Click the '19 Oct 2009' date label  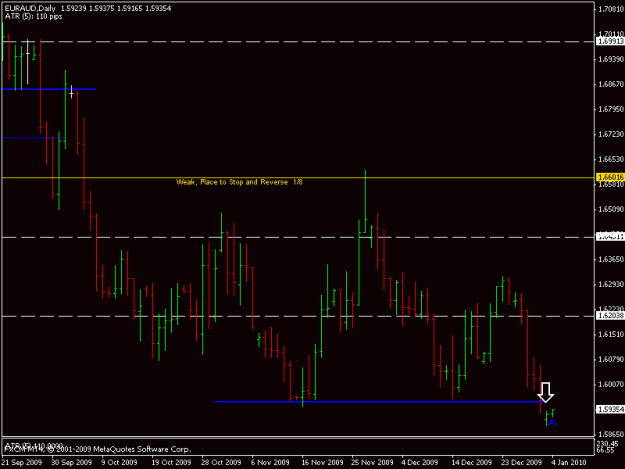click(171, 462)
